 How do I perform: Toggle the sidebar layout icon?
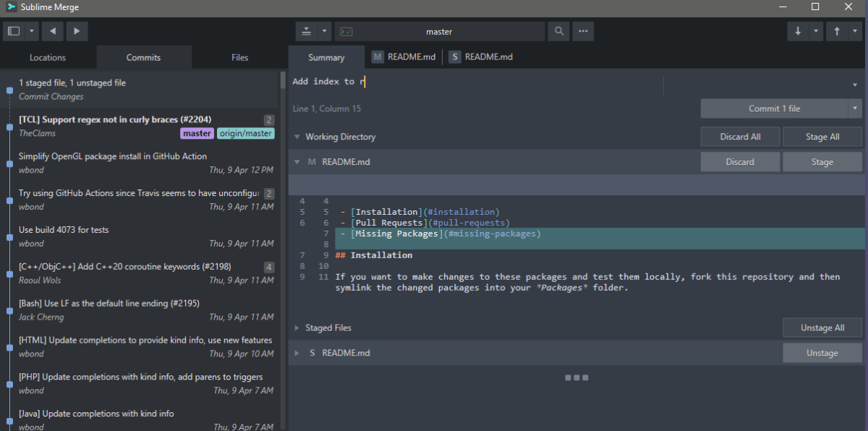click(x=14, y=31)
